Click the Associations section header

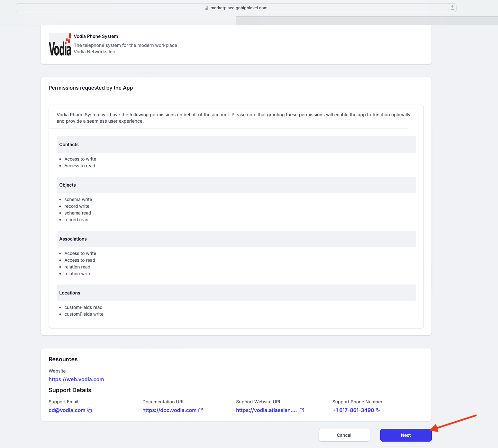pyautogui.click(x=236, y=239)
